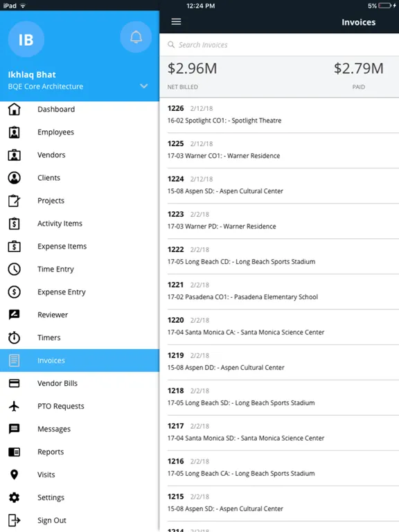Click the Time Entry clock icon

point(15,269)
